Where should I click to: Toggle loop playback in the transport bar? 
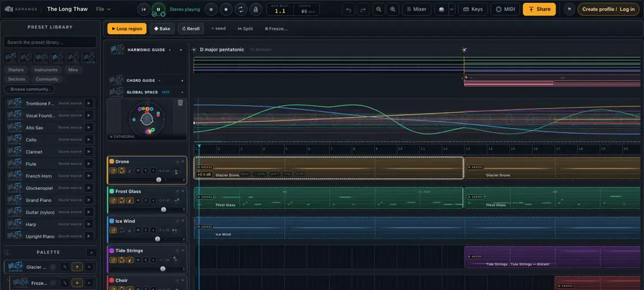241,9
